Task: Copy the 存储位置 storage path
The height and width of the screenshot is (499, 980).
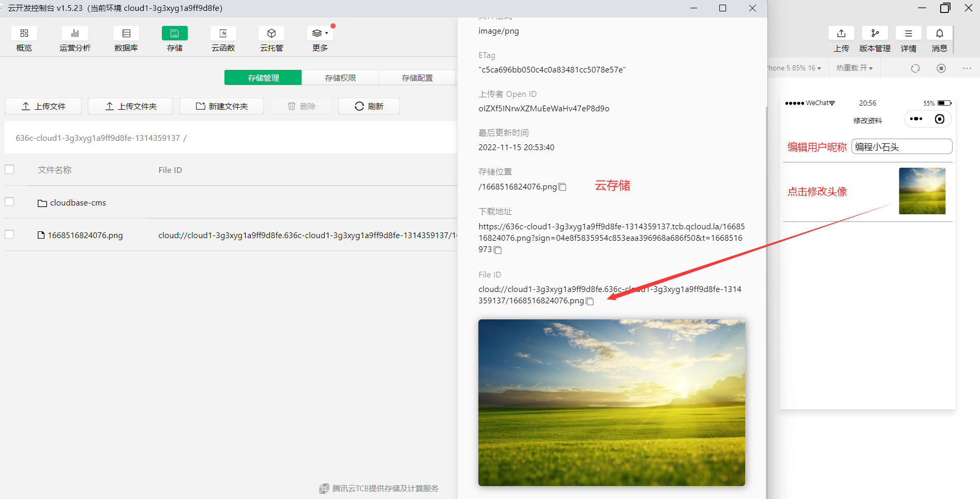Action: coord(563,187)
